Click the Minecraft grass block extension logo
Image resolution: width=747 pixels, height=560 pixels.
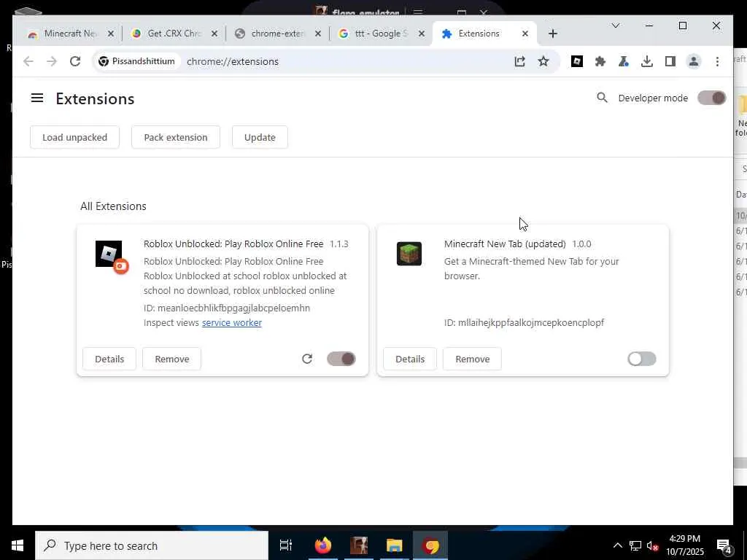409,254
